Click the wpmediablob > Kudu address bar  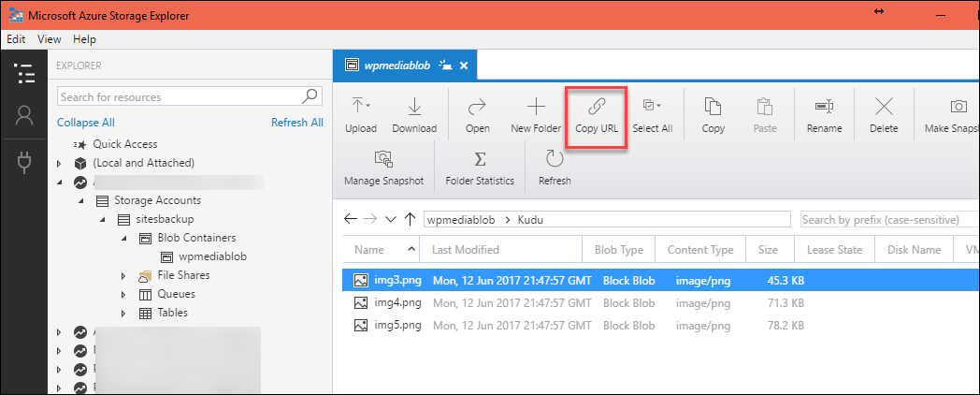tap(606, 219)
